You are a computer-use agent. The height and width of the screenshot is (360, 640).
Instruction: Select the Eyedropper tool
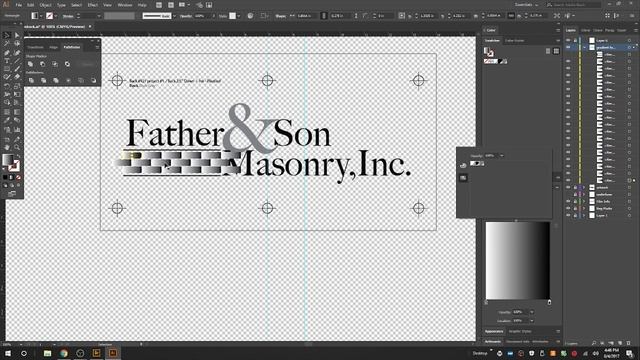point(7,120)
